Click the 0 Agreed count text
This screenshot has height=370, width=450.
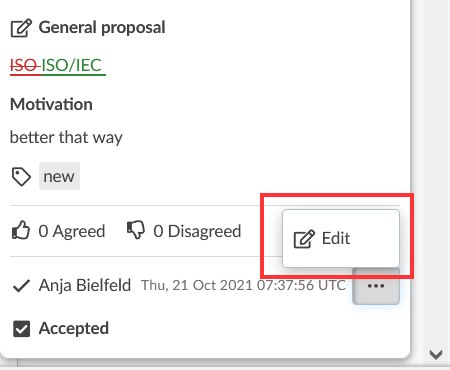point(72,231)
